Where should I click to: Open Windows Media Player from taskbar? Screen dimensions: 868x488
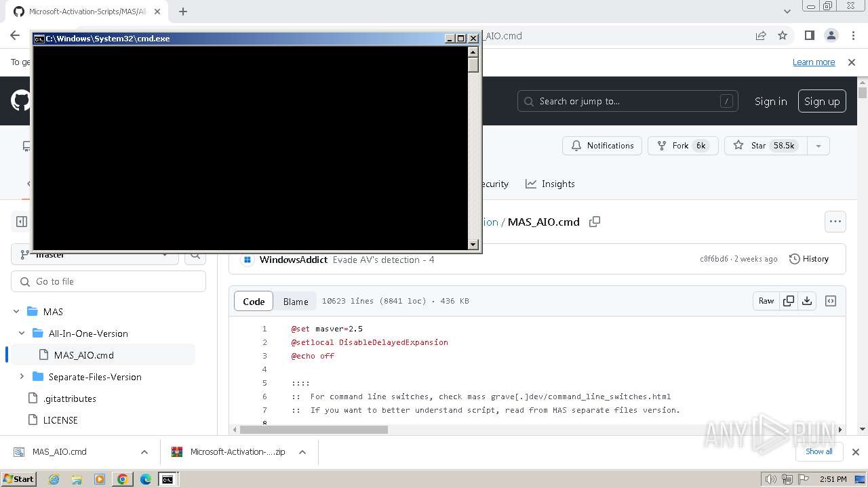point(100,479)
